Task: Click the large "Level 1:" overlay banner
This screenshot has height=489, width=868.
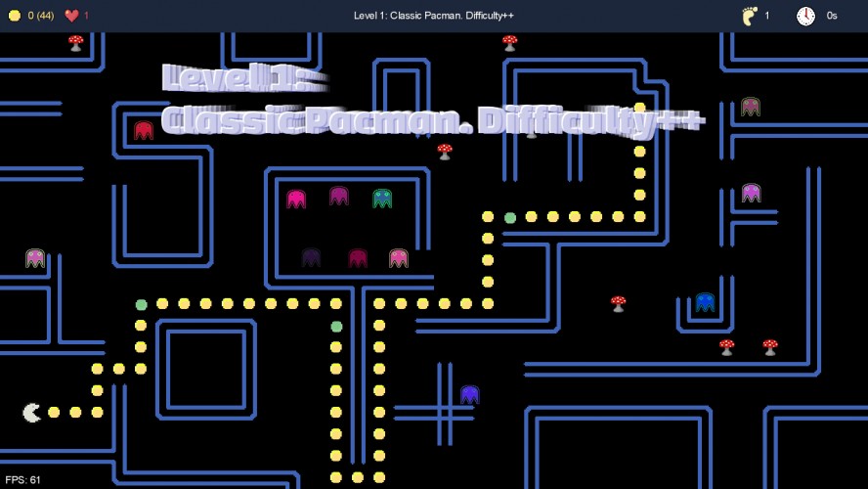Action: 244,77
